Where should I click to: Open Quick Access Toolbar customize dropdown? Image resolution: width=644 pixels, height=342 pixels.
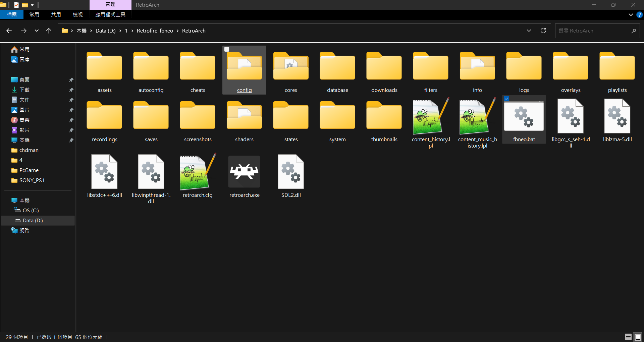pos(33,5)
